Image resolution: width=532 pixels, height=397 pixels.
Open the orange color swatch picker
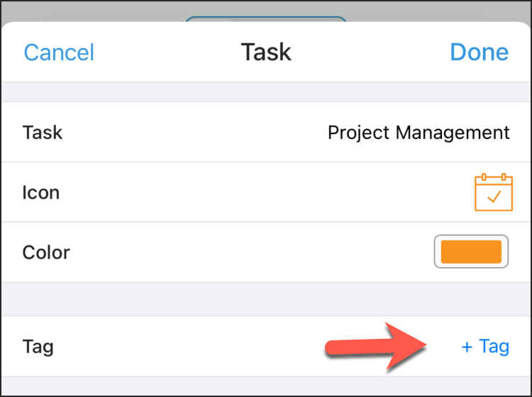[471, 252]
